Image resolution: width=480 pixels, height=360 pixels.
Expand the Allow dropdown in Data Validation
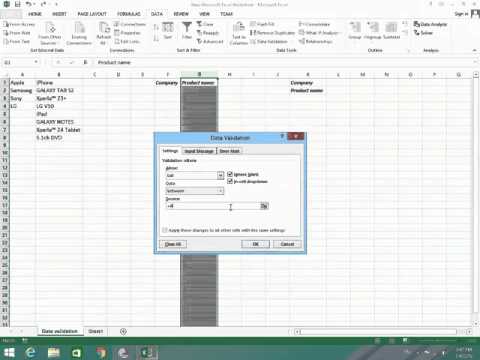220,175
